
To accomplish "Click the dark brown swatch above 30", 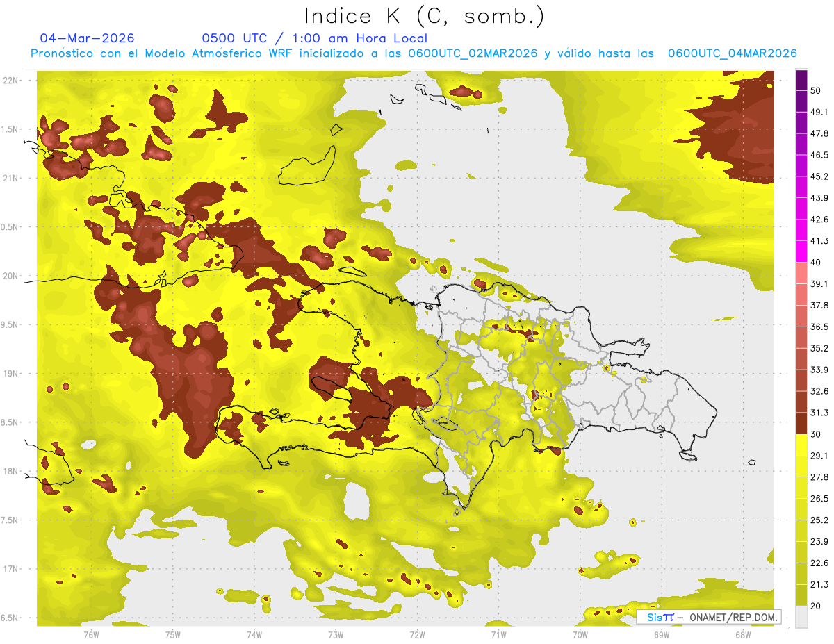I will [x=801, y=423].
